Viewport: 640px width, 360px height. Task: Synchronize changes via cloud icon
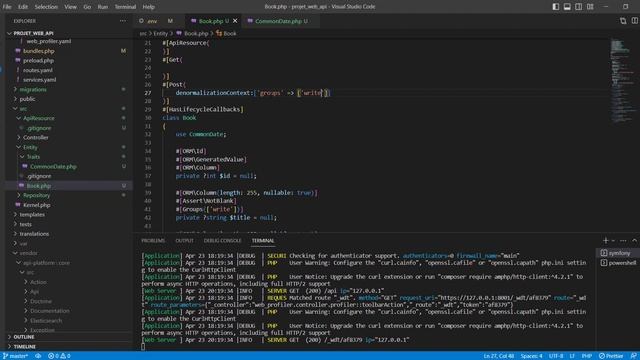(38, 356)
